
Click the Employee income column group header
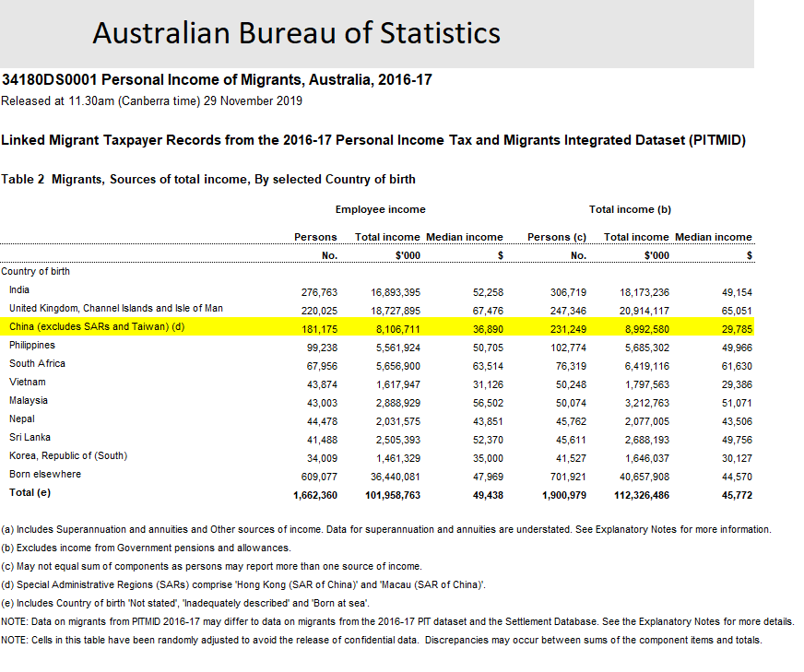tap(380, 210)
